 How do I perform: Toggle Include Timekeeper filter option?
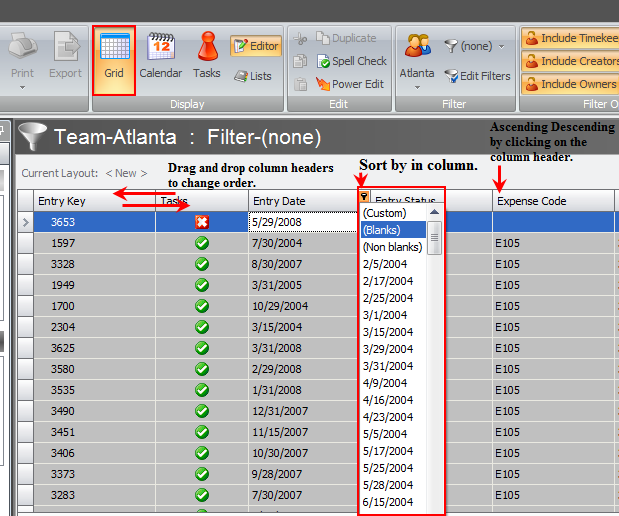572,38
